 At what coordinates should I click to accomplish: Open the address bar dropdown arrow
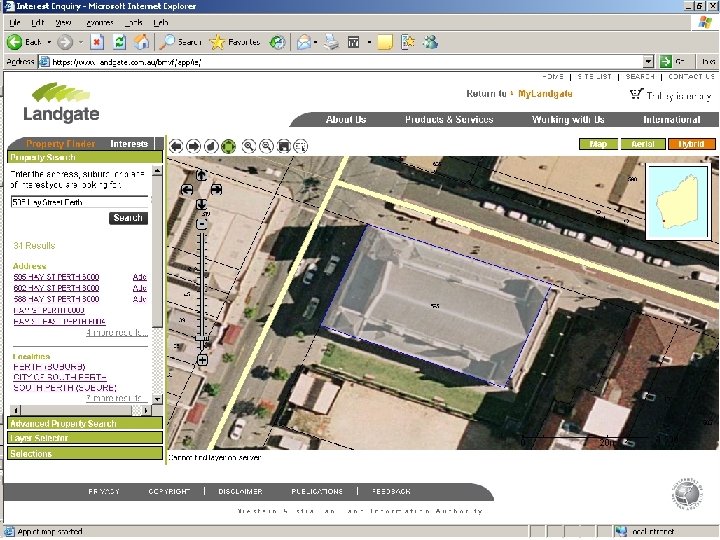point(648,62)
